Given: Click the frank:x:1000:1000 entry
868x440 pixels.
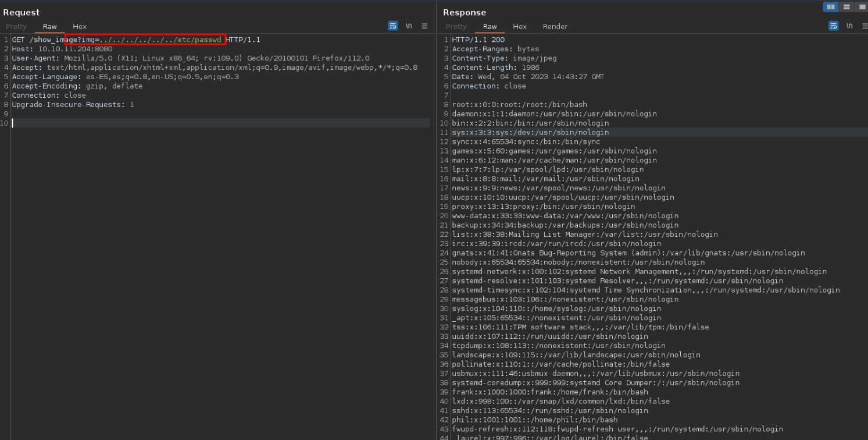Looking at the screenshot, I should pyautogui.click(x=550, y=393).
